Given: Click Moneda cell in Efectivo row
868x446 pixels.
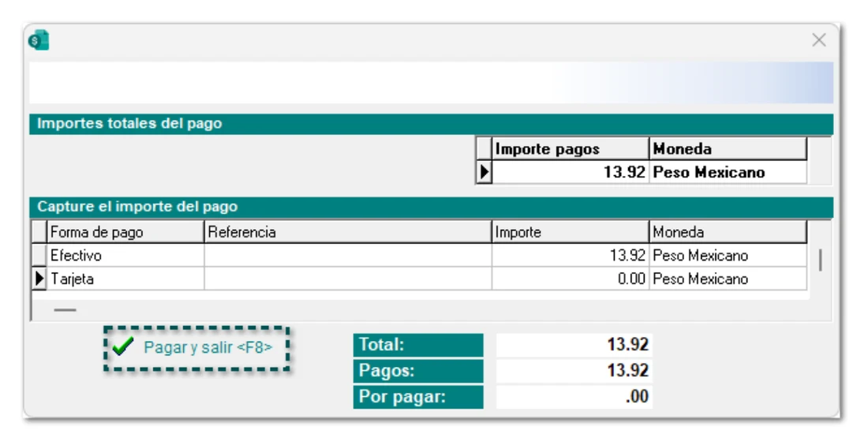Looking at the screenshot, I should (x=728, y=256).
